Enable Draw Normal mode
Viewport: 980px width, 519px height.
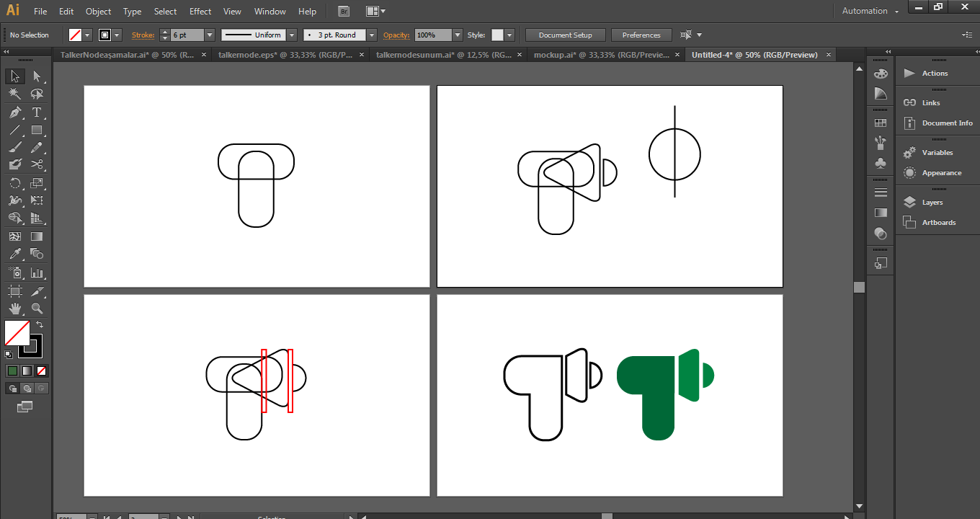(x=12, y=388)
